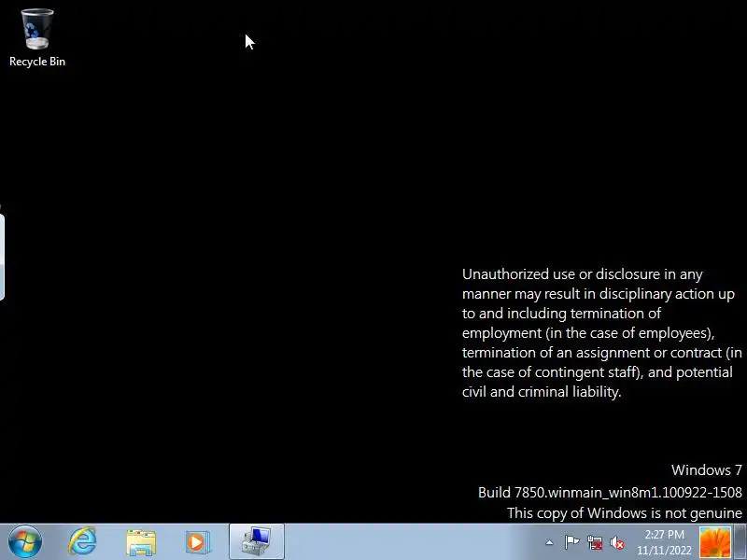The width and height of the screenshot is (747, 560).
Task: Open the Windows Start menu orb
Action: [25, 542]
